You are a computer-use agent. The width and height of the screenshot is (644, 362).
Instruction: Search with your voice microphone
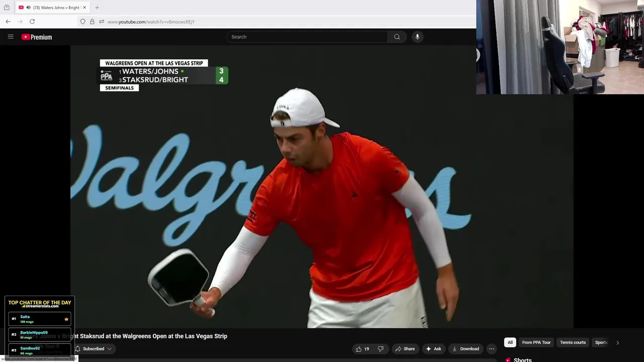(417, 37)
